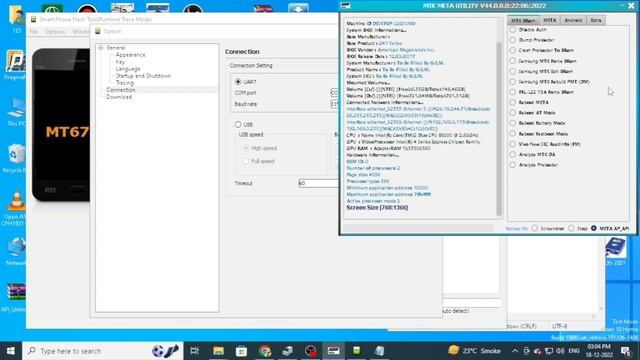The image size is (640, 360).
Task: Open the MTK Brom tab
Action: (523, 20)
